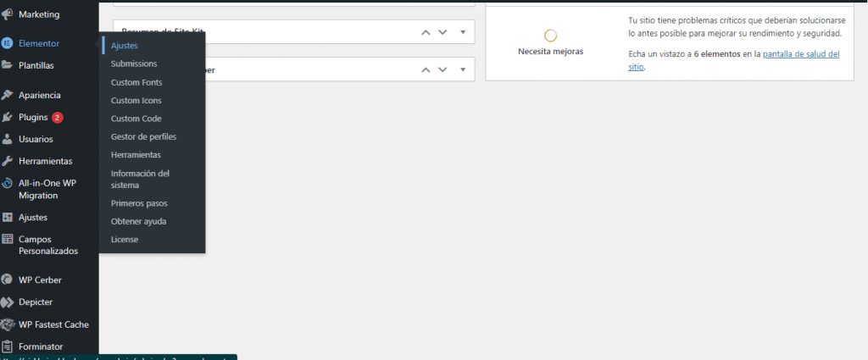Screen dimensions: 868x360
Task: Click the Apariencia paintbrush icon
Action: coord(7,95)
